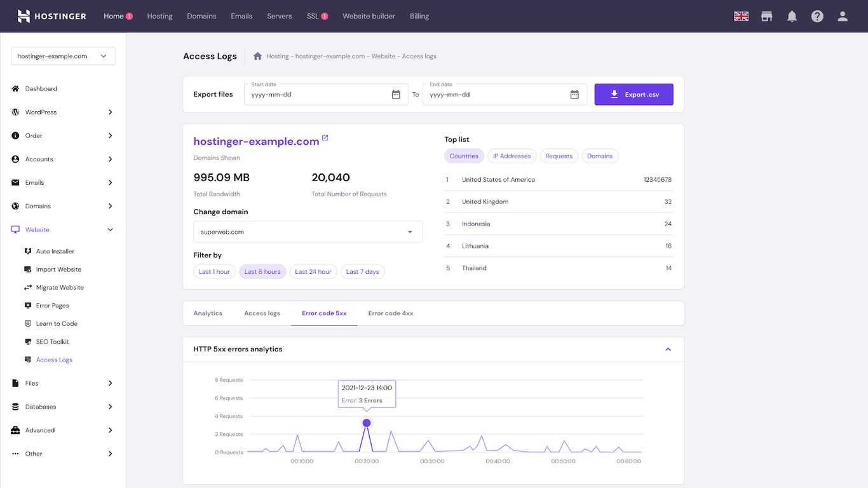This screenshot has width=868, height=488.
Task: Switch to the Error code 4xx tab
Action: 390,313
